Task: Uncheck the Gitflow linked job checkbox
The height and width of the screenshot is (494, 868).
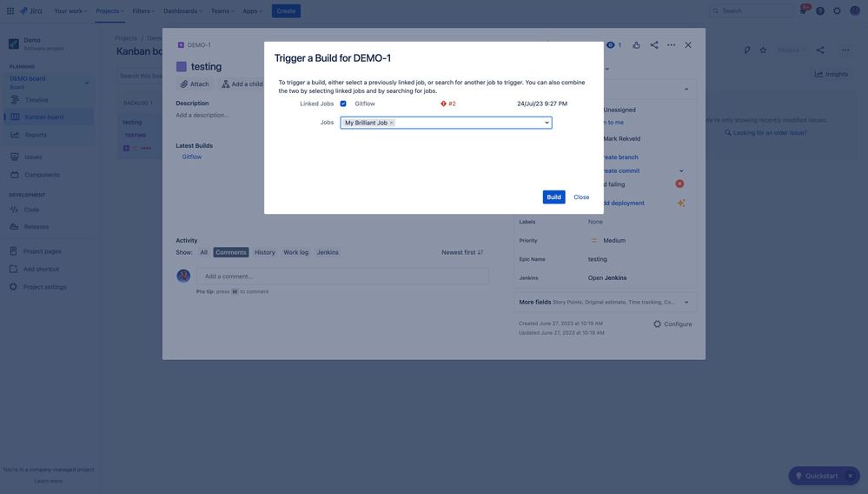Action: [x=343, y=103]
